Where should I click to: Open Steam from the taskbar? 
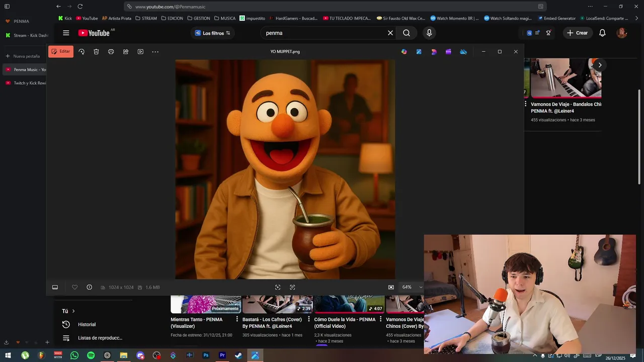(x=238, y=355)
